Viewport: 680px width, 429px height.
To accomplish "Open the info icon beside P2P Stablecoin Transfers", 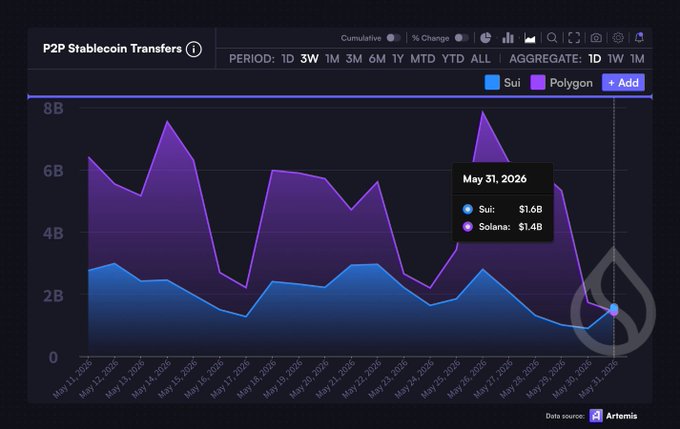I will click(x=194, y=49).
